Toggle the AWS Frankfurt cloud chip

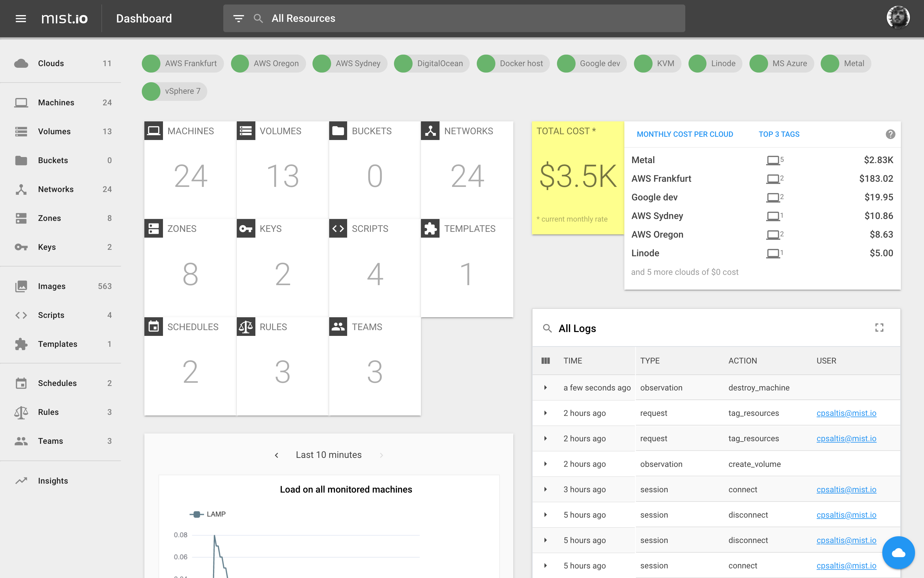point(183,64)
